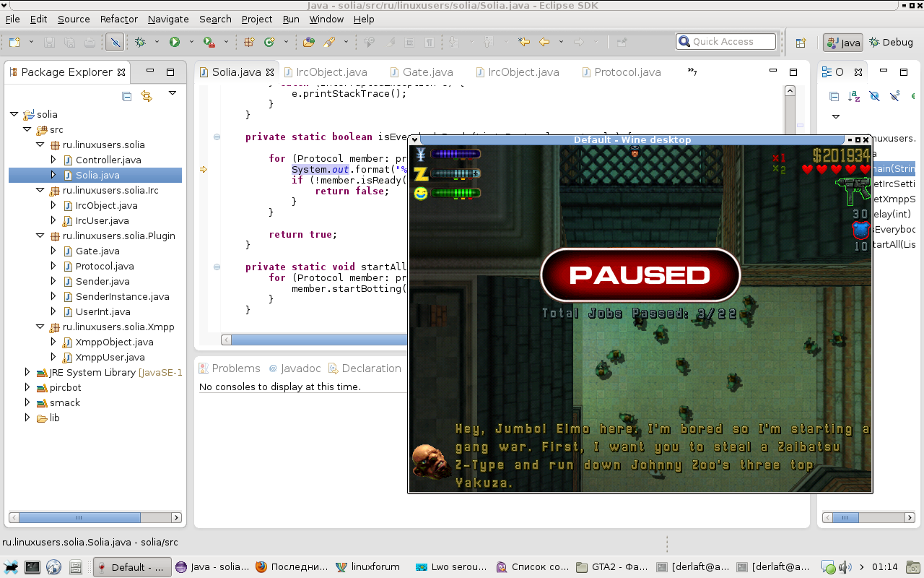The image size is (924, 578).
Task: Select Controller.java in Package Explorer
Action: coord(108,160)
